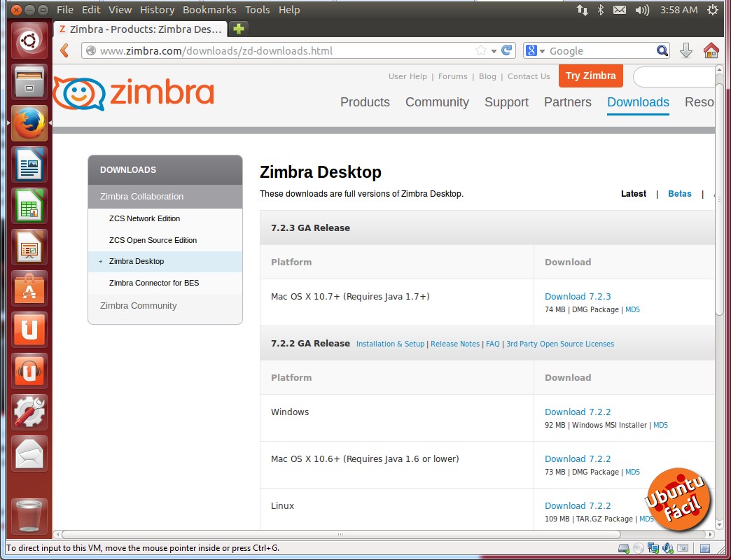Open Installation & Setup link
The height and width of the screenshot is (560, 731).
(390, 344)
